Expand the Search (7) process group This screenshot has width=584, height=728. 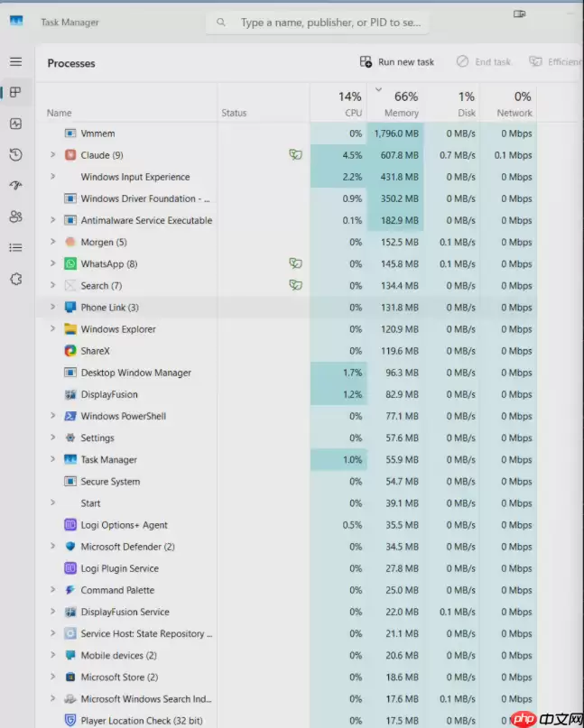click(52, 285)
